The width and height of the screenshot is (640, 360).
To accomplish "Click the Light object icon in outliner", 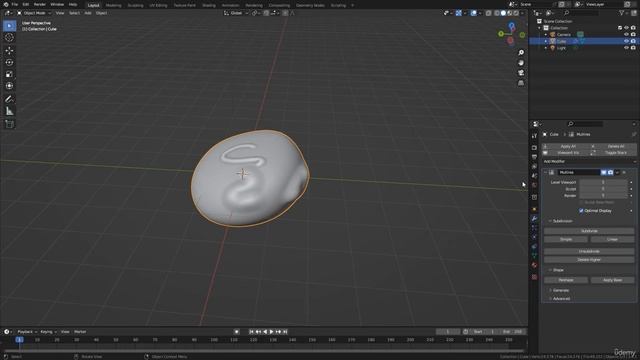I will (553, 48).
